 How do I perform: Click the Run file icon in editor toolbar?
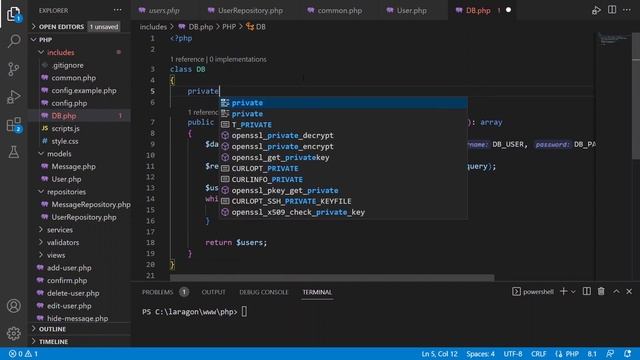point(596,10)
